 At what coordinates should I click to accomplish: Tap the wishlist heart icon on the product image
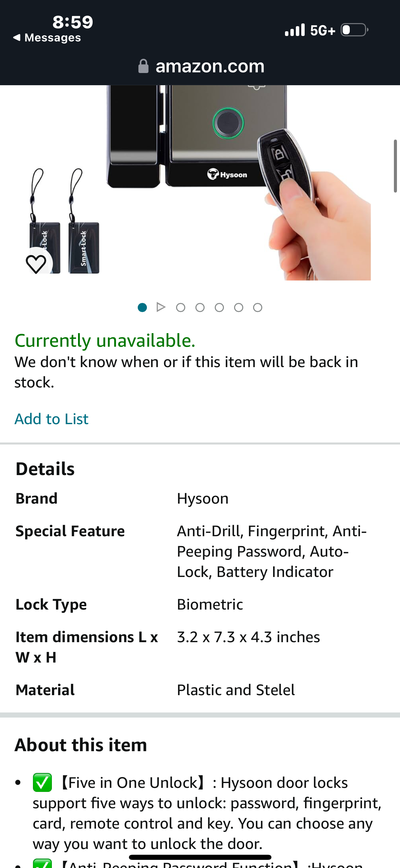tap(36, 264)
